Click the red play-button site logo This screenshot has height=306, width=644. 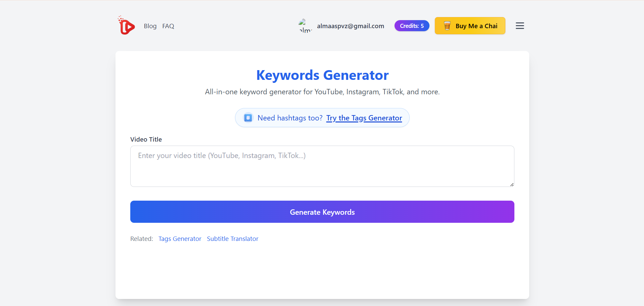pos(127,25)
